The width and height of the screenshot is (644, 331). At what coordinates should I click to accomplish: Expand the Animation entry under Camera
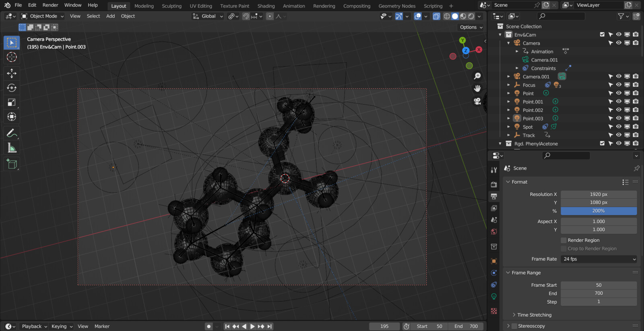tap(517, 51)
